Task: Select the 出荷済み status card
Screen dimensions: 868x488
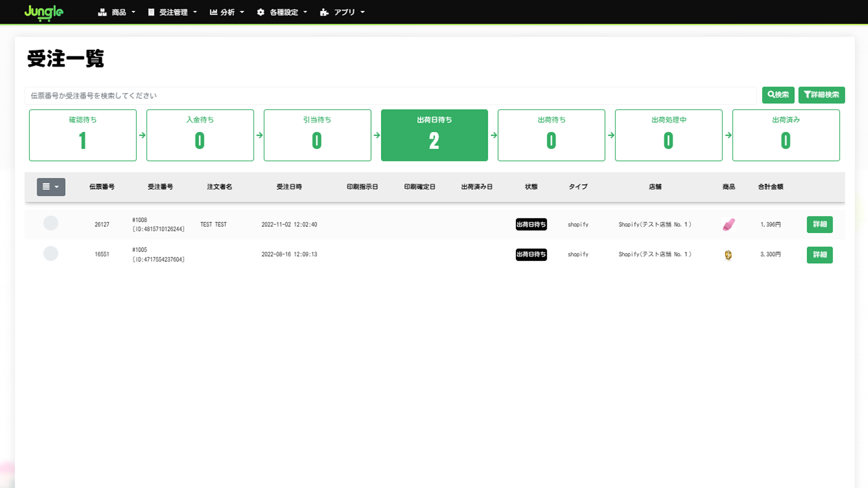Action: pos(786,135)
